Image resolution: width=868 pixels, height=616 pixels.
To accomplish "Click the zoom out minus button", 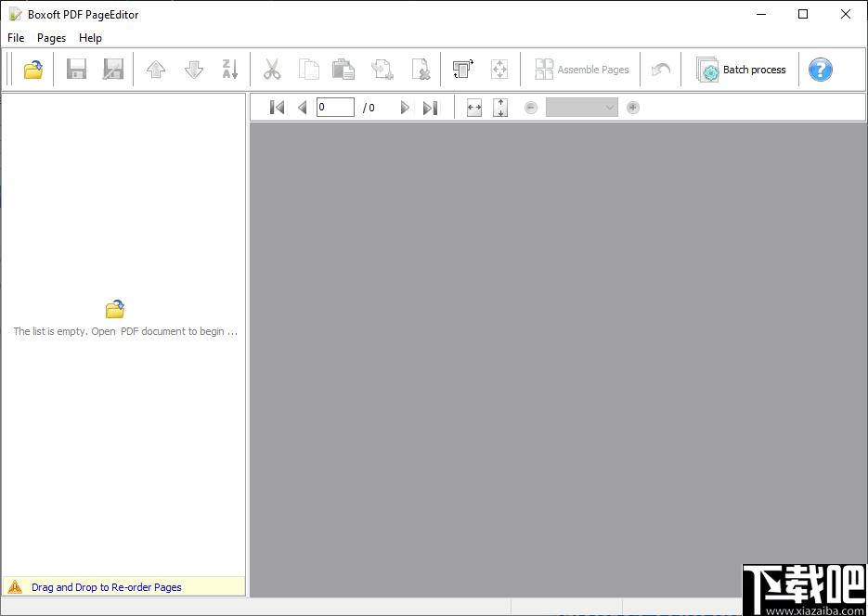I will point(531,108).
